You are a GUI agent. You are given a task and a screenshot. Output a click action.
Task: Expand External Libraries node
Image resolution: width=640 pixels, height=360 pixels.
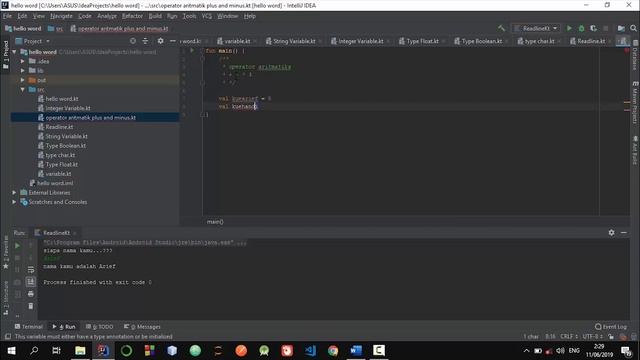tap(15, 192)
